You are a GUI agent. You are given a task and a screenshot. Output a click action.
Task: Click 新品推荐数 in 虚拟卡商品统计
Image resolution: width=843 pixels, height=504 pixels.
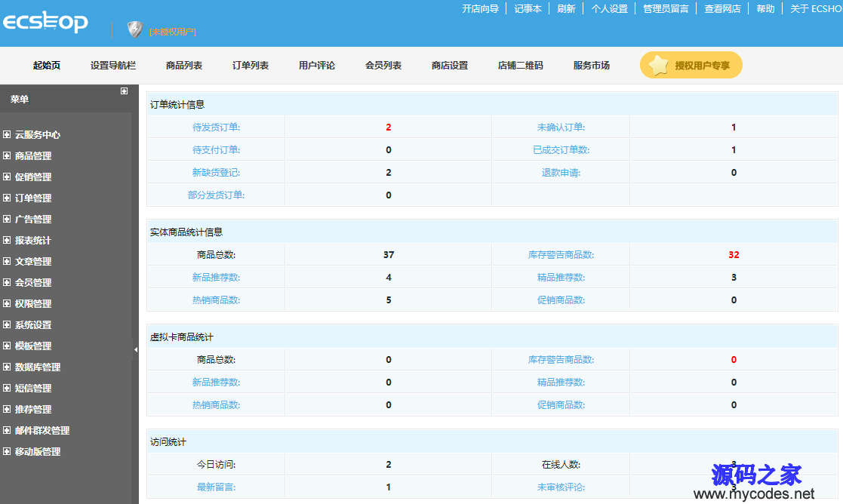(216, 382)
